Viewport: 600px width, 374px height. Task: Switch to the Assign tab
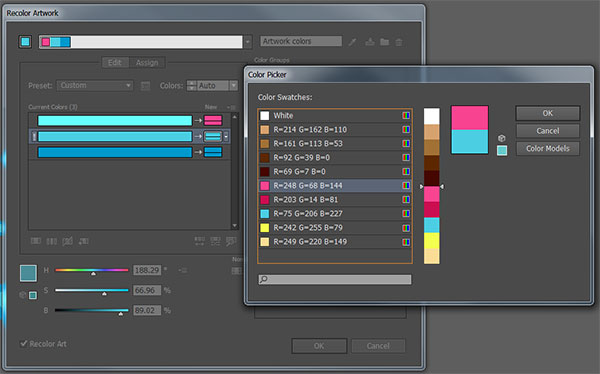coord(147,62)
